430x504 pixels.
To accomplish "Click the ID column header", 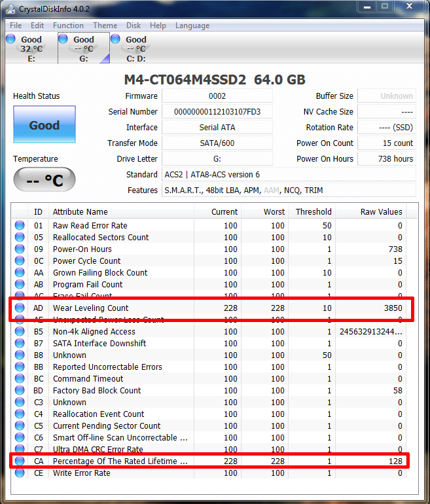I will 38,212.
